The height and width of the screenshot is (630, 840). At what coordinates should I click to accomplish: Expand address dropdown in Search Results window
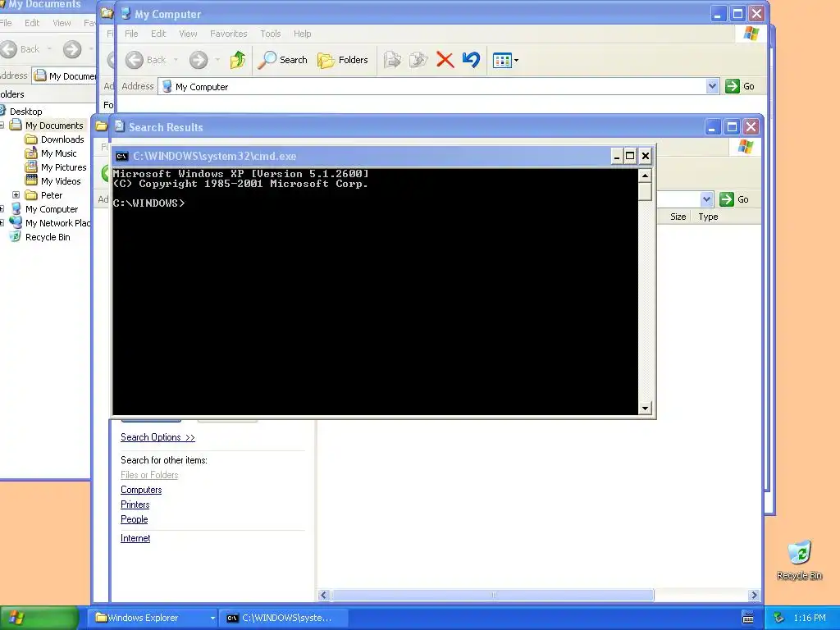[706, 199]
